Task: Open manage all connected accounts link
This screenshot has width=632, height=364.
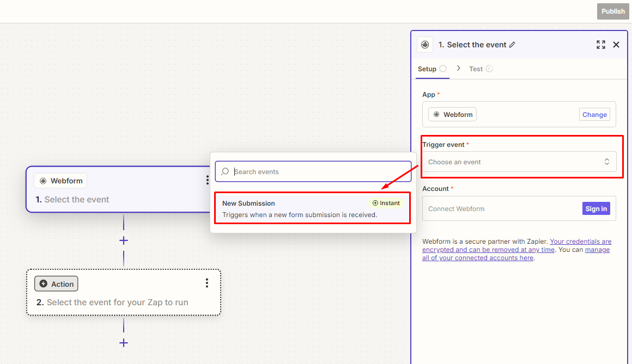Action: click(x=516, y=254)
